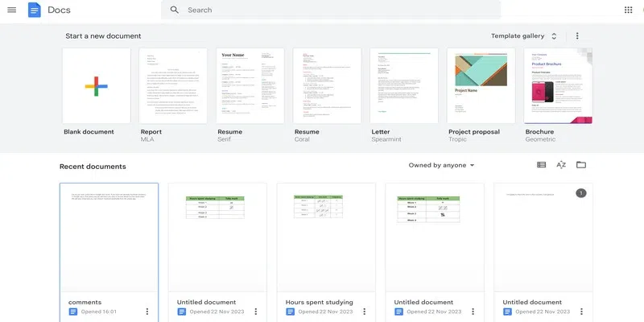Focus the Search input field

(331, 10)
